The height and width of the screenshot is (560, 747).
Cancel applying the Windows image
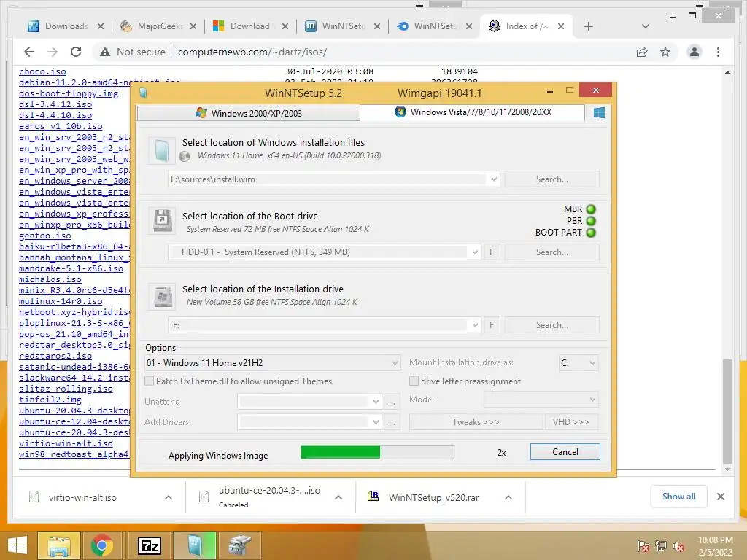[x=565, y=452]
